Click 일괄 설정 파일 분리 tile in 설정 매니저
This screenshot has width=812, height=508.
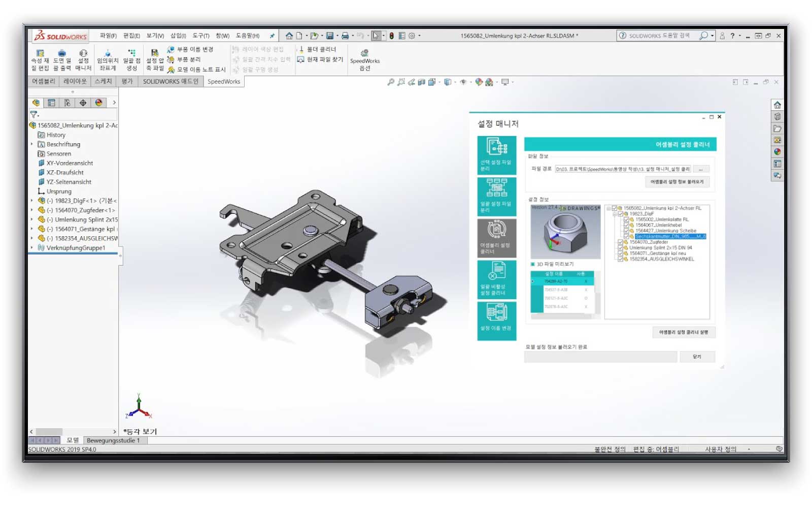click(496, 196)
